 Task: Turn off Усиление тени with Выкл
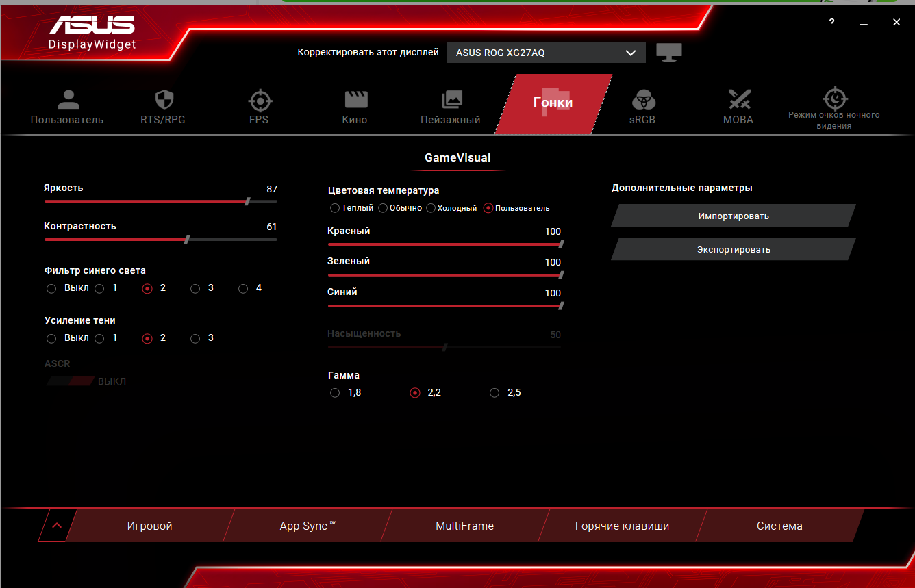tap(51, 339)
